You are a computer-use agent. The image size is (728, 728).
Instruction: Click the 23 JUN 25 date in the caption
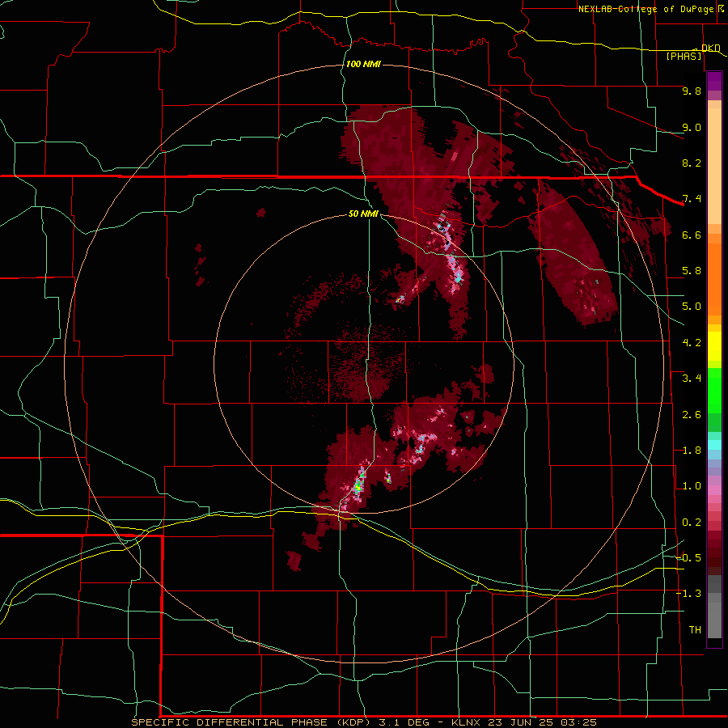click(520, 722)
